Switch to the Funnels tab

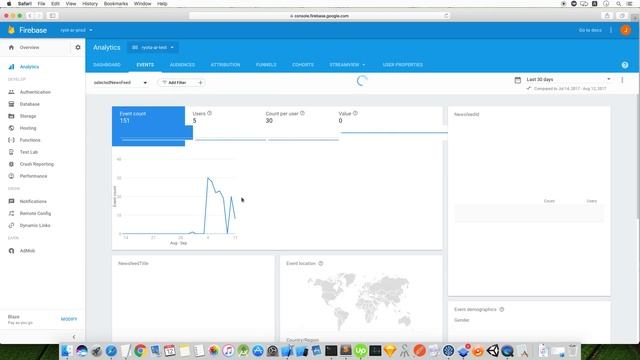[266, 65]
